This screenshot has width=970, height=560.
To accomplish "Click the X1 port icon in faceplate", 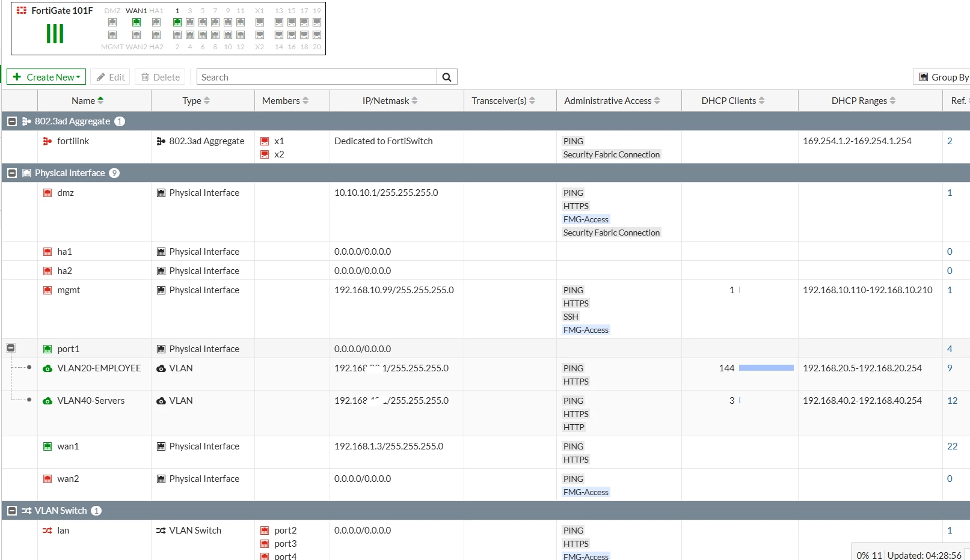I will pyautogui.click(x=260, y=22).
